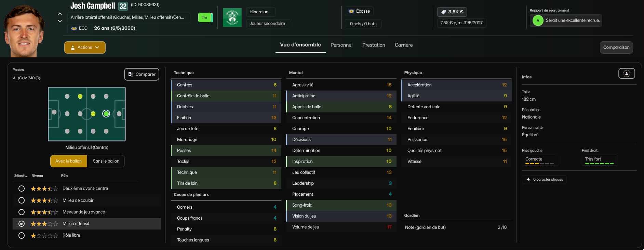This screenshot has width=644, height=250.
Task: Select the Deuxième avant-centre role radio button
Action: point(22,189)
